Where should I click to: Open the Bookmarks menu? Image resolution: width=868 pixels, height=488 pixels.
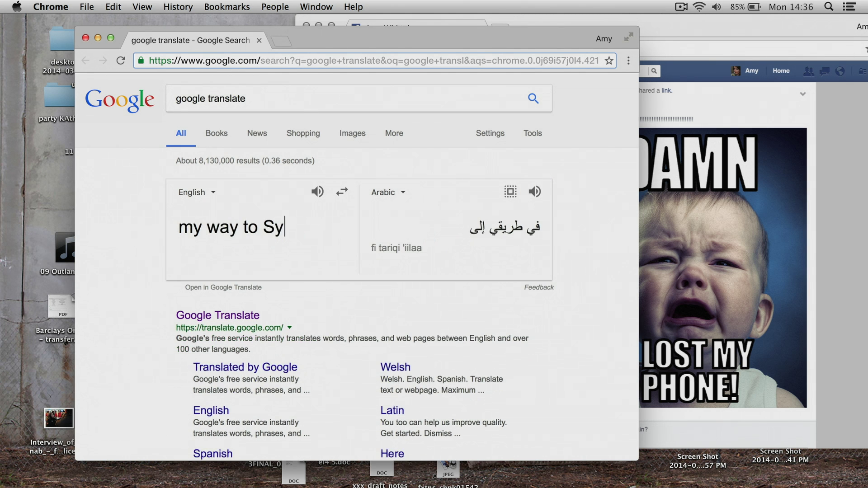click(x=227, y=7)
